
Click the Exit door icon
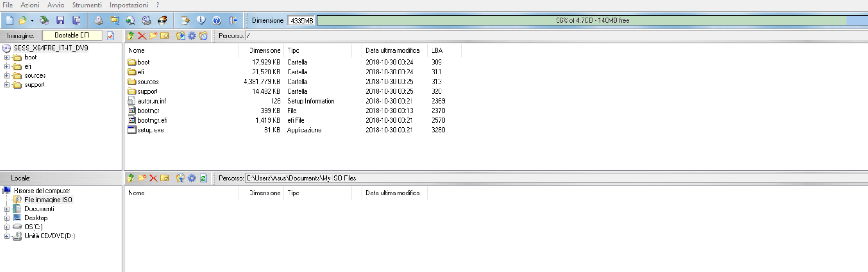(233, 20)
